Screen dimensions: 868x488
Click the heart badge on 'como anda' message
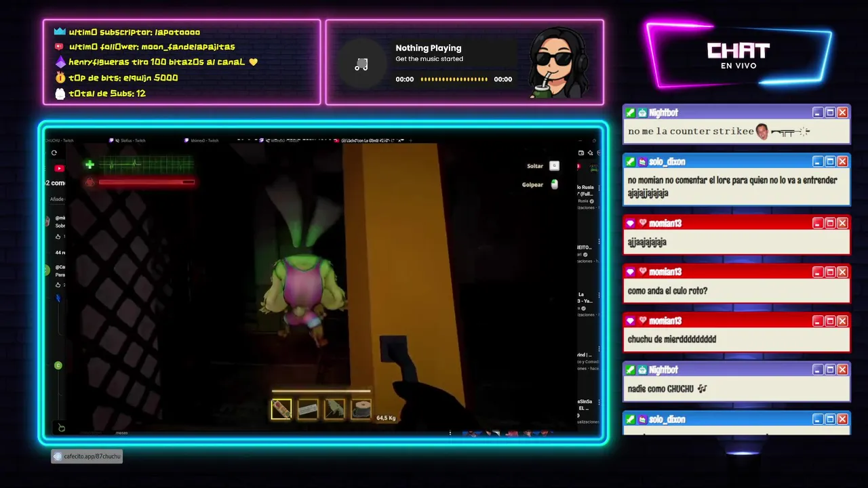tap(642, 272)
